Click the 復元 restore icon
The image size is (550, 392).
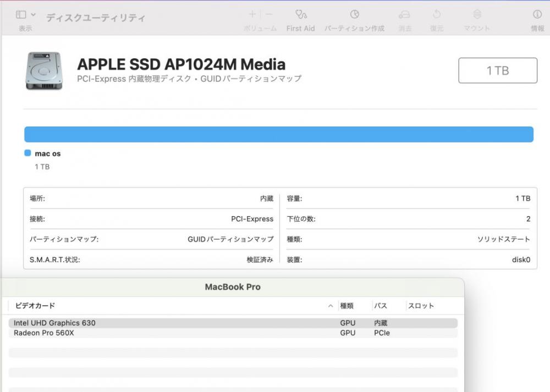pyautogui.click(x=437, y=14)
